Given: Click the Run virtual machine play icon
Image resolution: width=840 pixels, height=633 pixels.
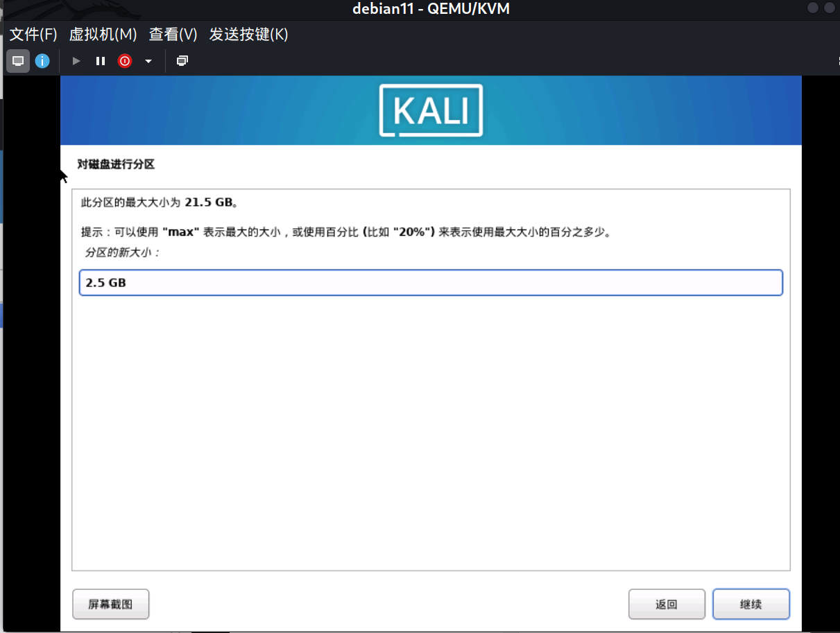Looking at the screenshot, I should pos(76,61).
